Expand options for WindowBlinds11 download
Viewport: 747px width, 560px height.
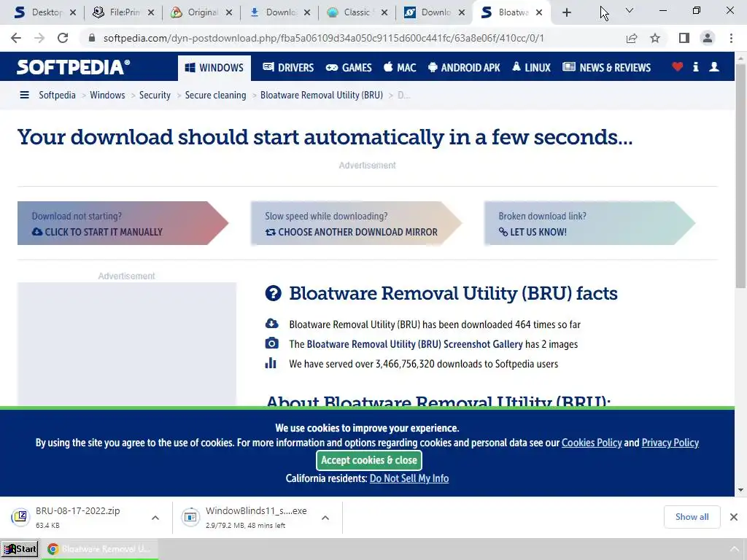click(325, 518)
